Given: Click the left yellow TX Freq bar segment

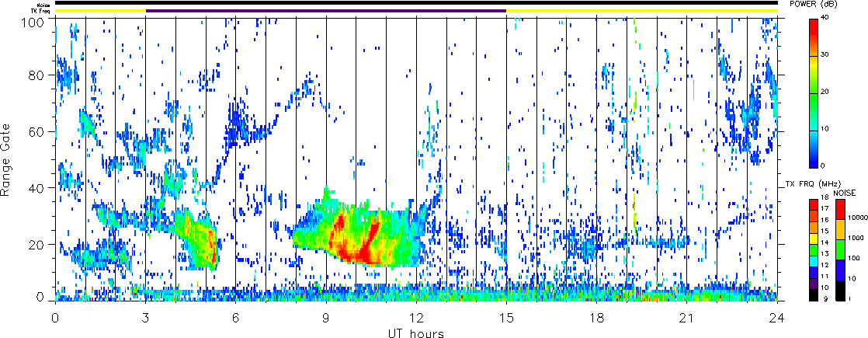Looking at the screenshot, I should point(100,11).
